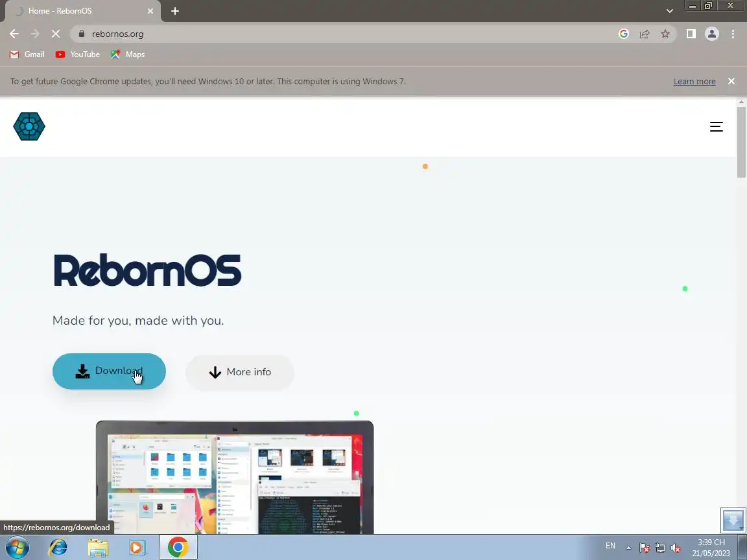Open the YouTube bookmark
This screenshot has height=560, width=747.
78,54
